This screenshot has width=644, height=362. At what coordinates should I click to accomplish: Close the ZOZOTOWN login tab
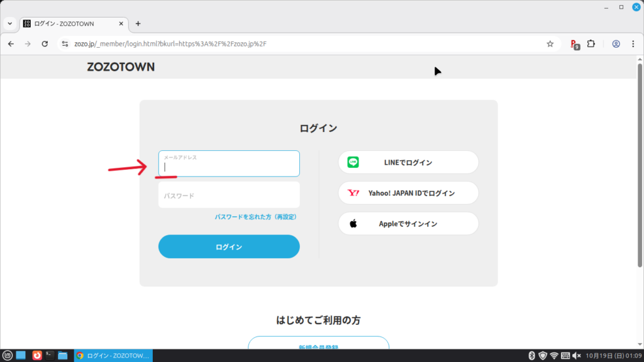tap(120, 24)
